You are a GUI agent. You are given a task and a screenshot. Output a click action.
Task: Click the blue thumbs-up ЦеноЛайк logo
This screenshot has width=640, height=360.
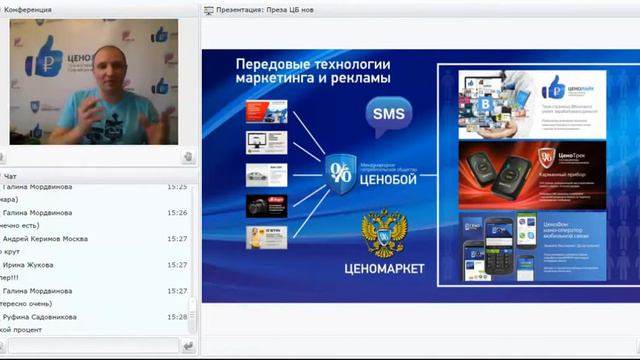553,87
